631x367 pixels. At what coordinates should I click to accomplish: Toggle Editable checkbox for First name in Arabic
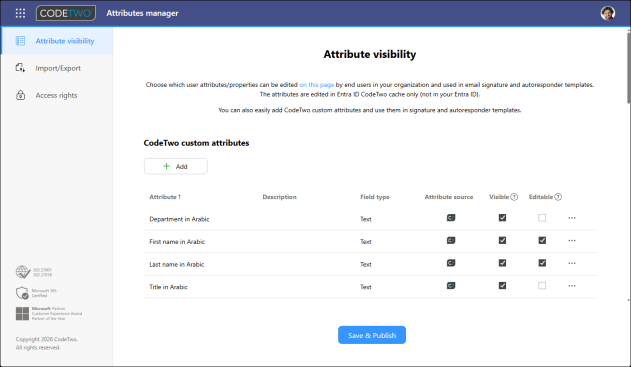coord(542,240)
